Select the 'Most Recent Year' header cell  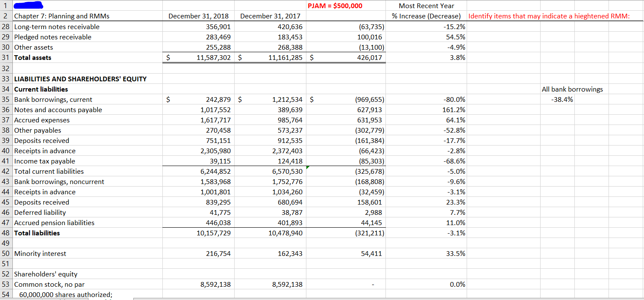(x=426, y=6)
